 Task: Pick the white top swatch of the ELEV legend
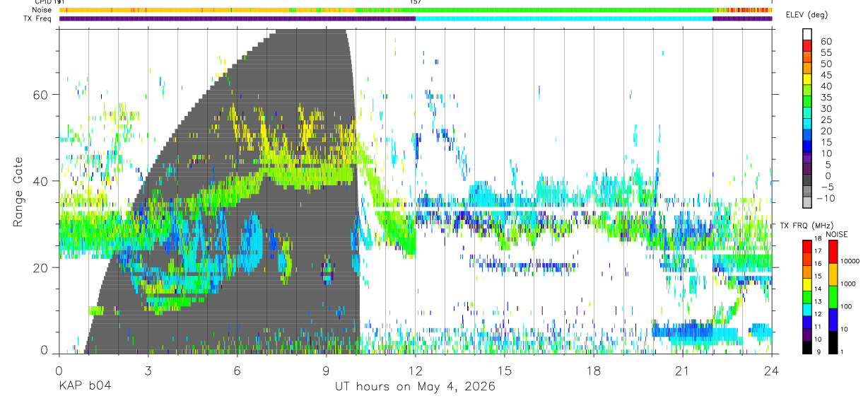(807, 34)
